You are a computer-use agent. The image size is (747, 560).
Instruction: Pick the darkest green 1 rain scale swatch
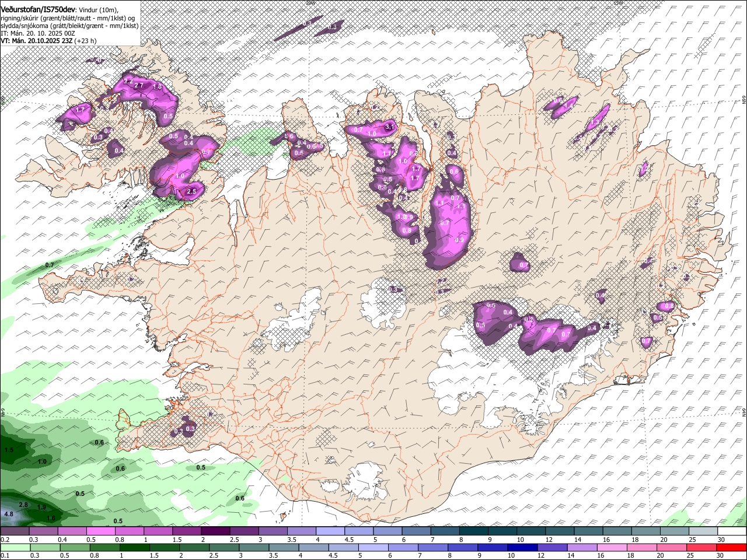point(134,548)
